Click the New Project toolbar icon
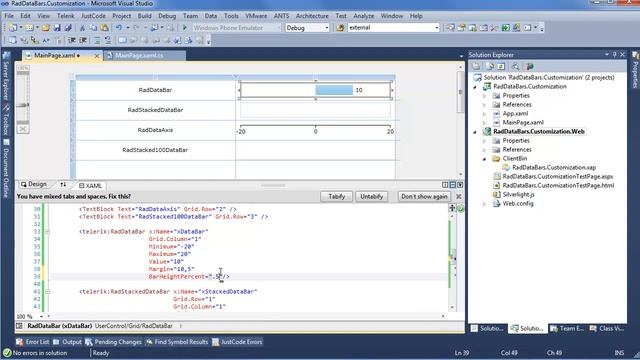The height and width of the screenshot is (360, 640). tap(13, 28)
